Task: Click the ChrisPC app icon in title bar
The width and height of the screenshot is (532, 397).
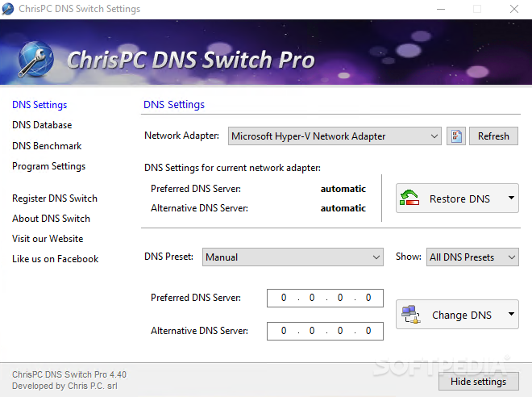Action: click(8, 9)
